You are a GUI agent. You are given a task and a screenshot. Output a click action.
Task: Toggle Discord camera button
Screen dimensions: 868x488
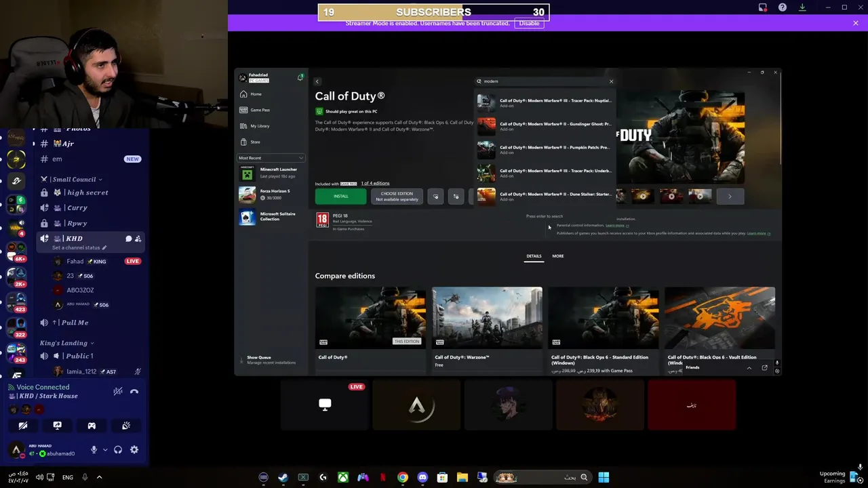[x=23, y=426]
